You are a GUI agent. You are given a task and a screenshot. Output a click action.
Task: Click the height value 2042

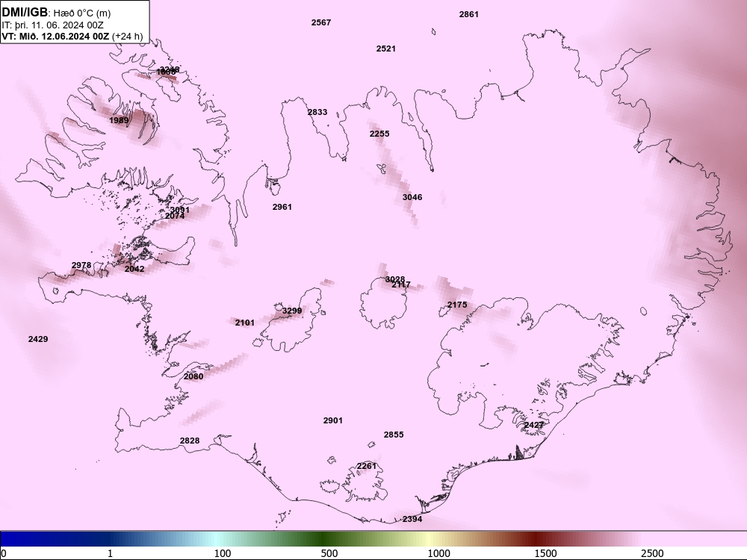pyautogui.click(x=134, y=269)
